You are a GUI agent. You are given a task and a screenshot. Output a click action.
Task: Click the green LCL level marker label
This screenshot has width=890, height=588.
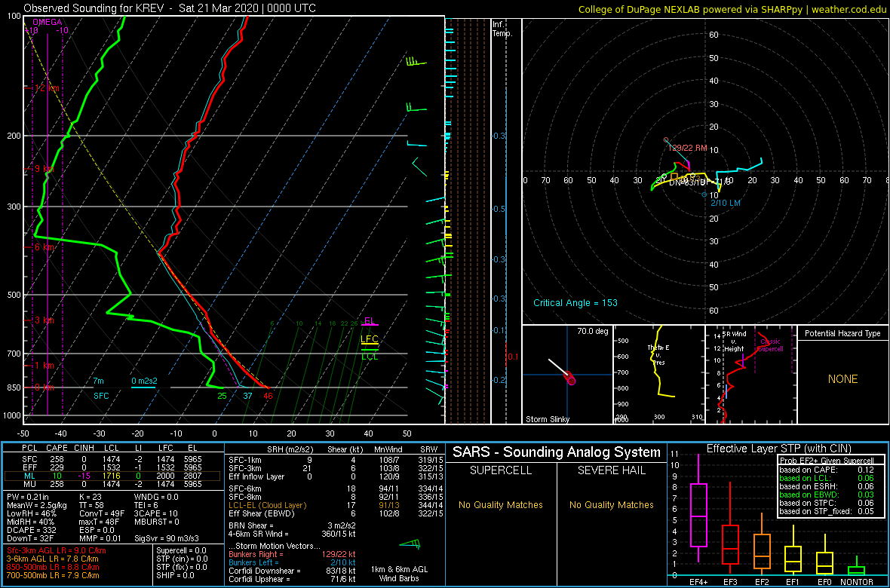point(370,356)
